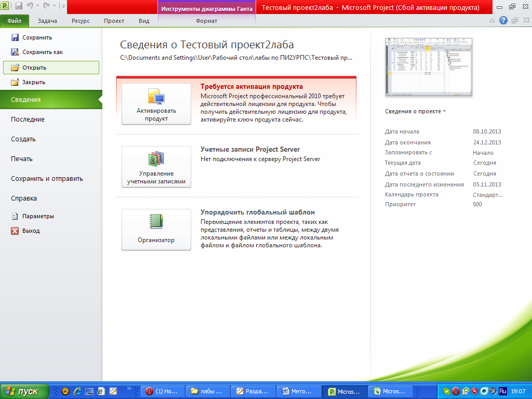This screenshot has width=532, height=399.
Task: Minimize the ribbon with the caret icon
Action: [492, 21]
